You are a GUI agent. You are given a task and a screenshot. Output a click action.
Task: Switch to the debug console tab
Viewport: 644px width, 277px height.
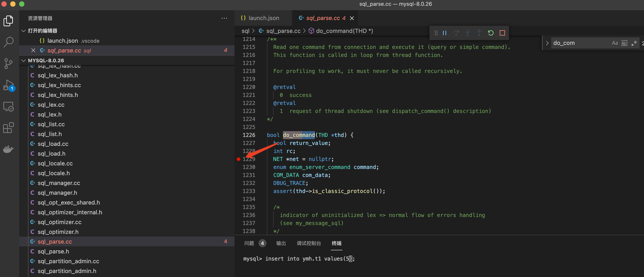point(308,243)
